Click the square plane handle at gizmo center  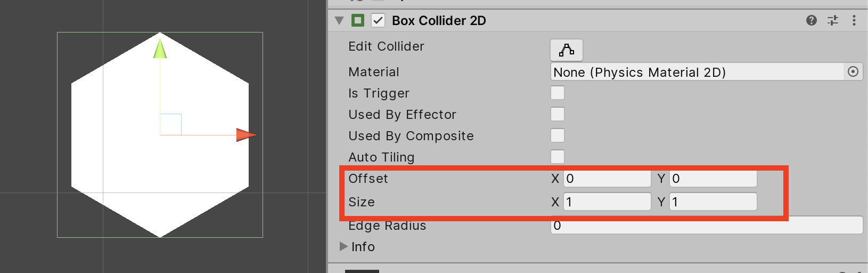click(171, 124)
